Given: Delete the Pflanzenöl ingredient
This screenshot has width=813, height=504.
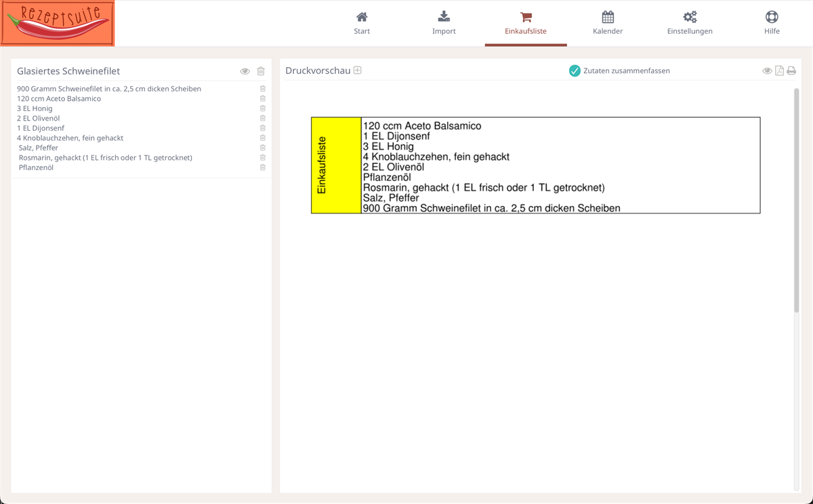Looking at the screenshot, I should pos(263,167).
